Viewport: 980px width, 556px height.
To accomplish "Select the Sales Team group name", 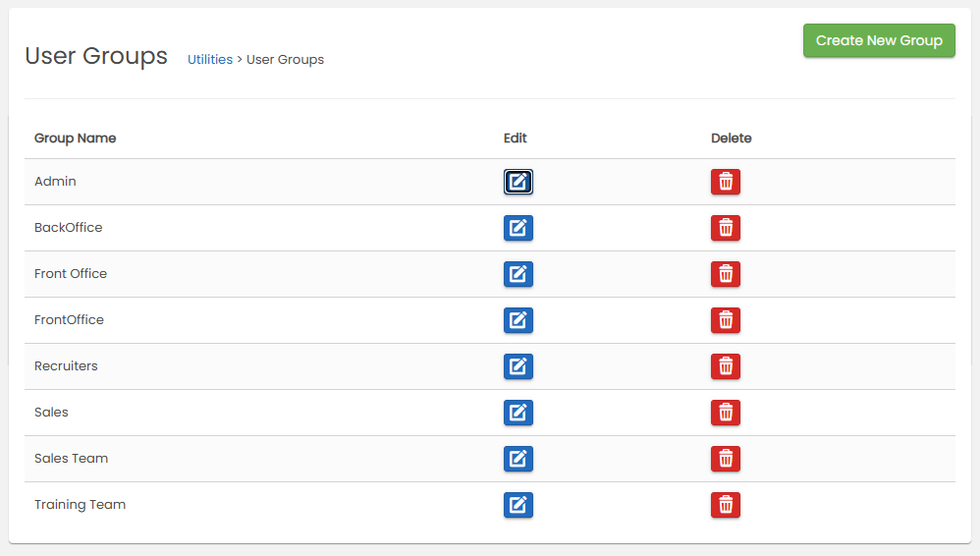I will point(72,459).
